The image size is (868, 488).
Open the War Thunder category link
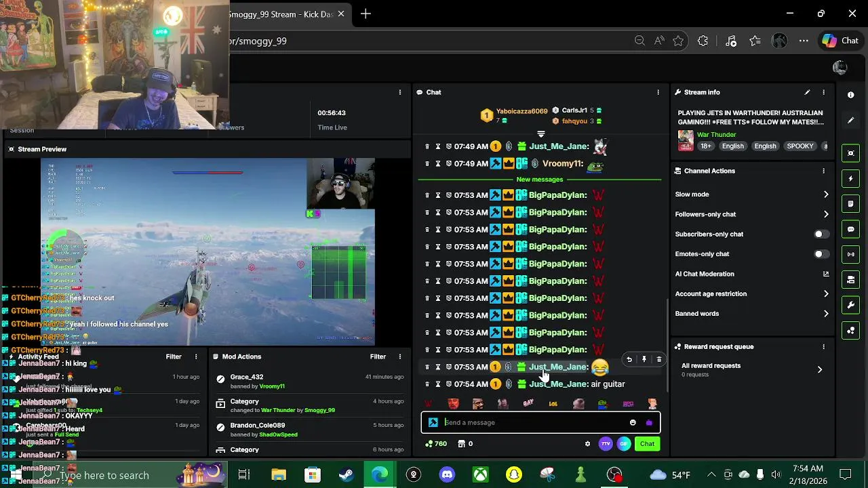pyautogui.click(x=716, y=135)
